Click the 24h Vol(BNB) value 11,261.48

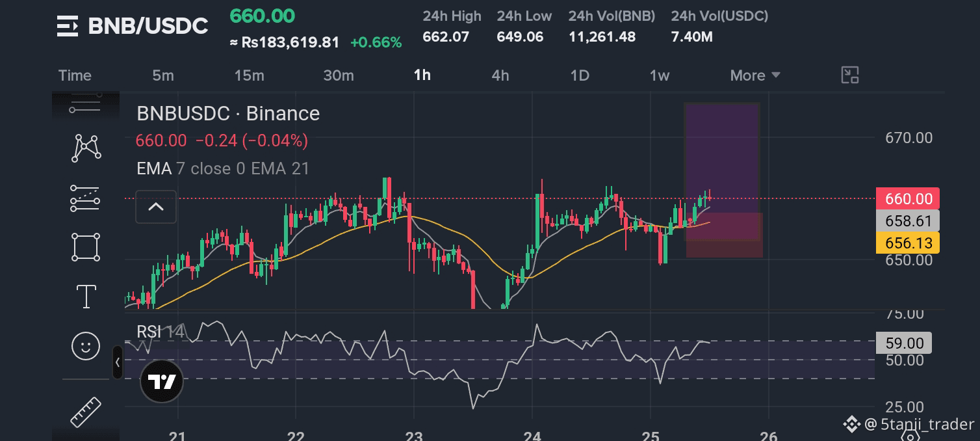click(602, 37)
